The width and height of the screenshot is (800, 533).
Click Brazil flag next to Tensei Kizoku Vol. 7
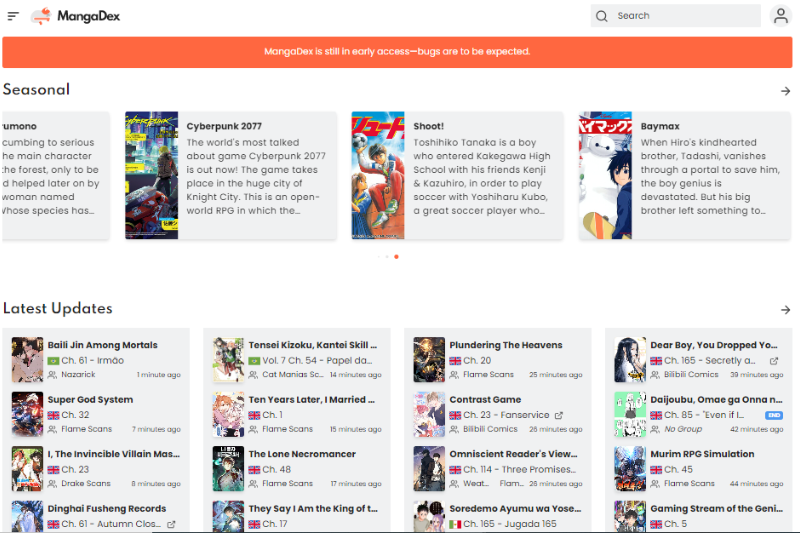254,361
